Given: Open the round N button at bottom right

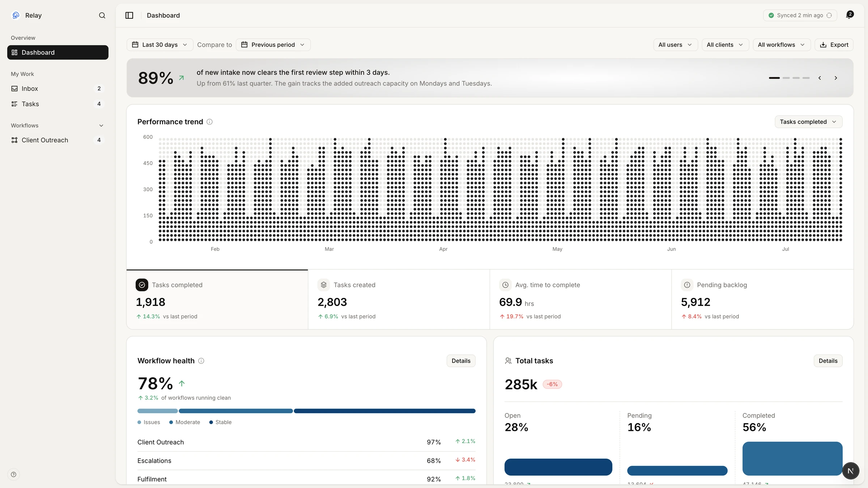Looking at the screenshot, I should pyautogui.click(x=851, y=471).
